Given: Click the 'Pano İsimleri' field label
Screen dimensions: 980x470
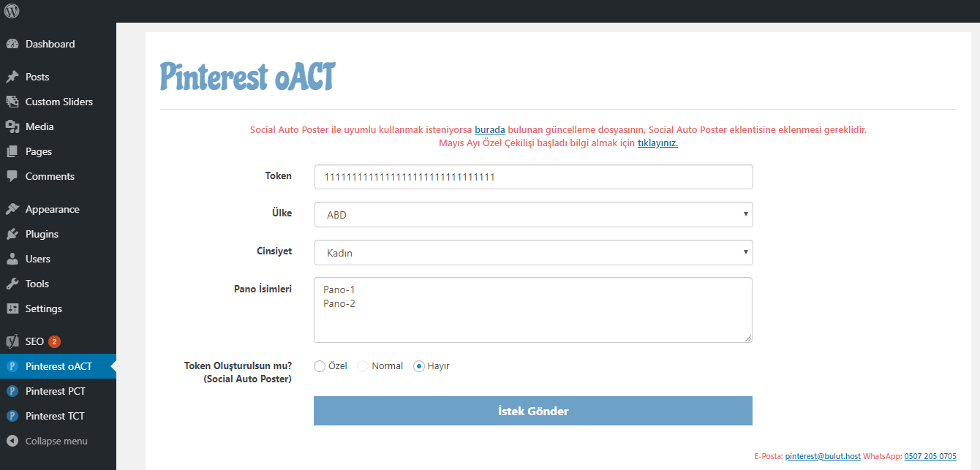Looking at the screenshot, I should click(263, 289).
